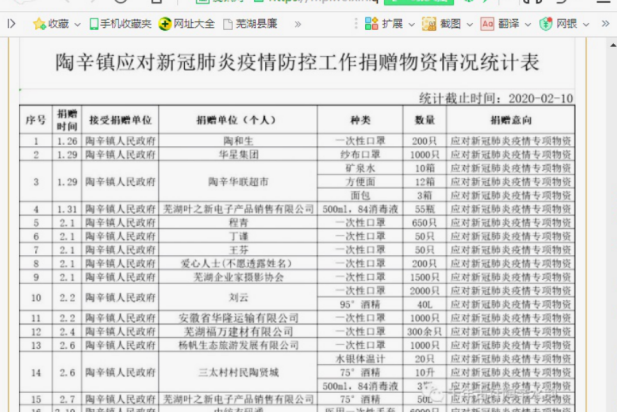Click the quantity cell 40L

[x=425, y=304]
